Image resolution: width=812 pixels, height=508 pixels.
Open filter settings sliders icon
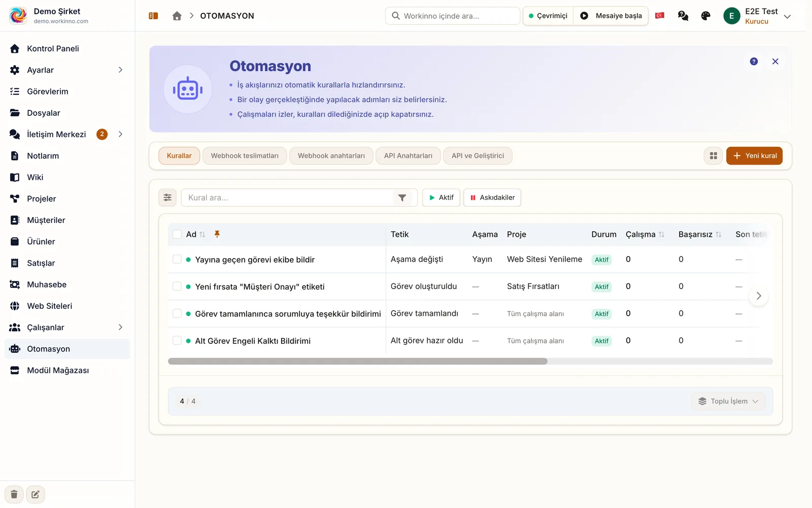pyautogui.click(x=167, y=198)
